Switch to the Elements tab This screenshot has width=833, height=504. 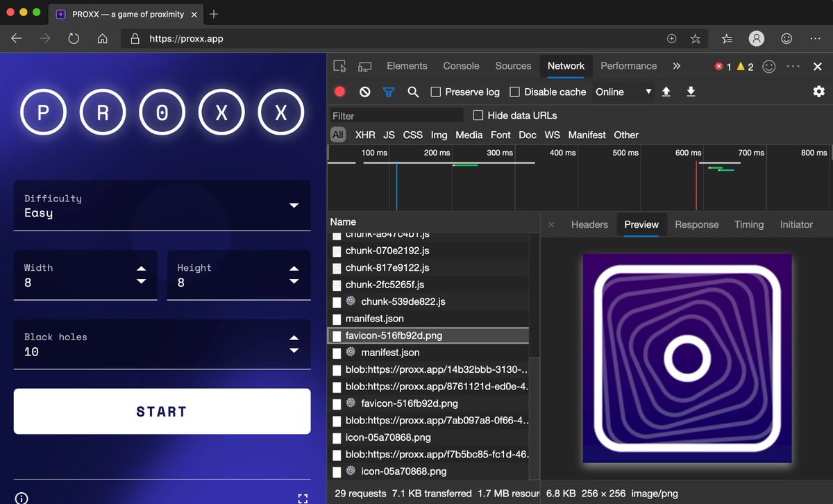tap(407, 66)
